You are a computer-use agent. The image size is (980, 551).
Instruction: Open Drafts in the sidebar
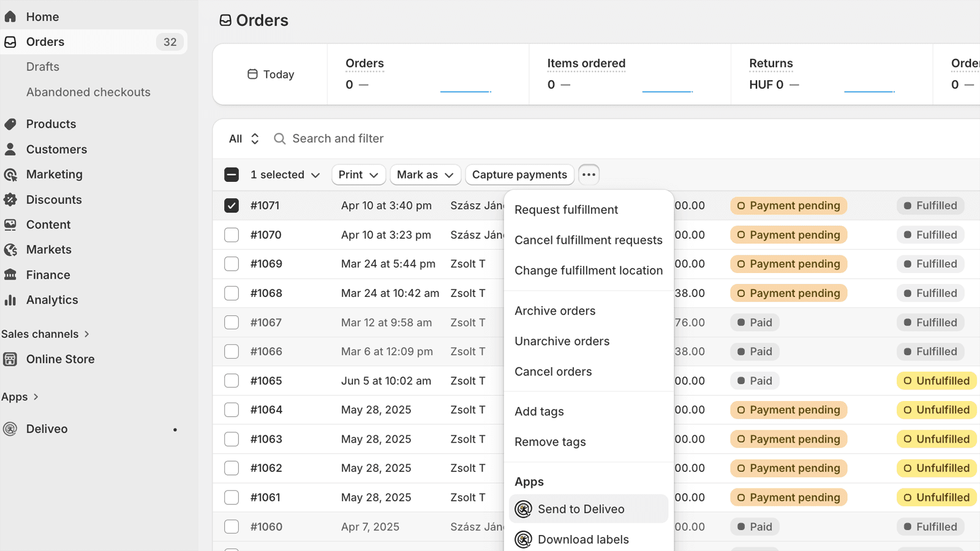point(43,67)
